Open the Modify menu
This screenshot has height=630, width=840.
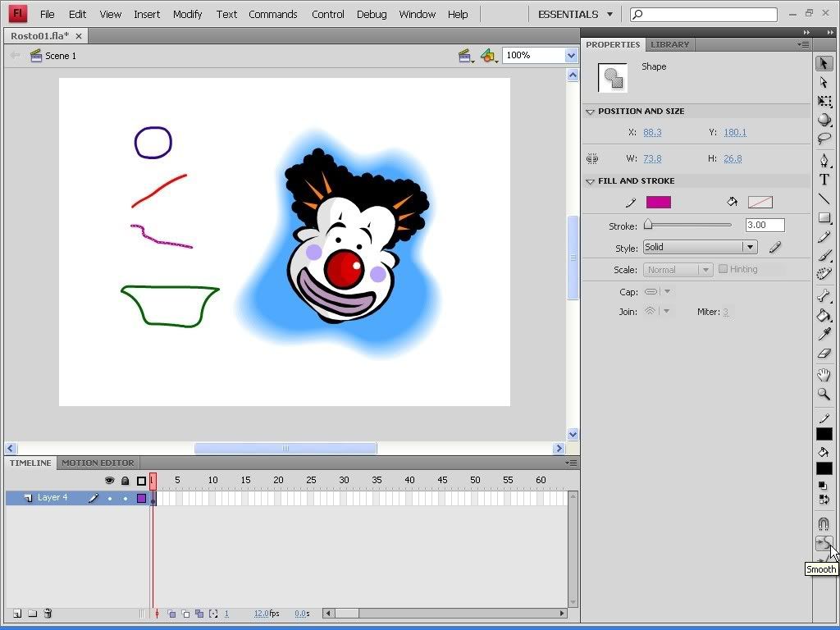point(187,14)
